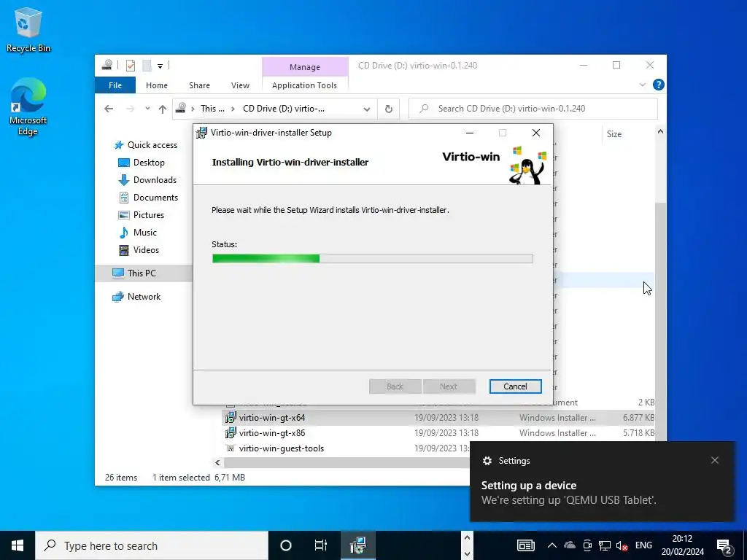Select the virtio-win-guest-tools file
Image resolution: width=747 pixels, height=560 pixels.
pos(281,448)
